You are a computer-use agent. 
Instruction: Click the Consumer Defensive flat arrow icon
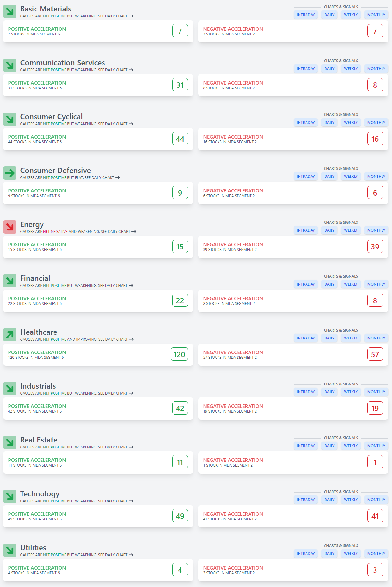pyautogui.click(x=10, y=173)
